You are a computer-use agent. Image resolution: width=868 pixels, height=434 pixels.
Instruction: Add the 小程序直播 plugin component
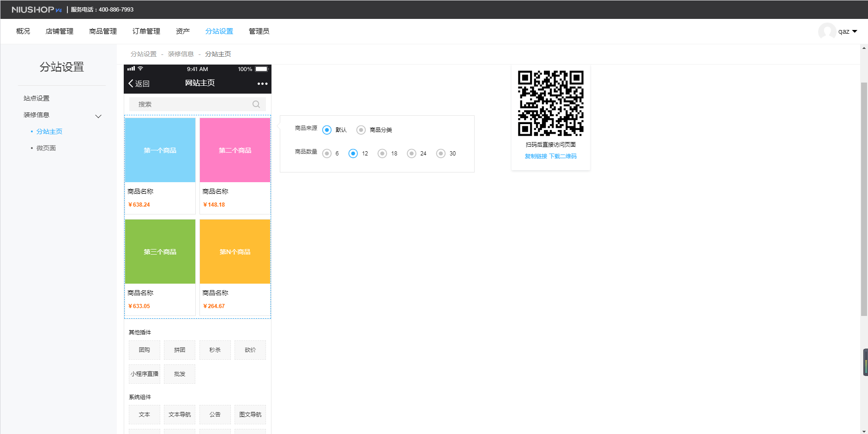point(145,374)
